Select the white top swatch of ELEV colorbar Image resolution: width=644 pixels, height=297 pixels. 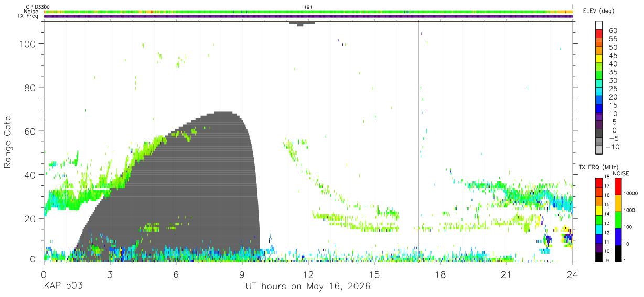(x=599, y=25)
